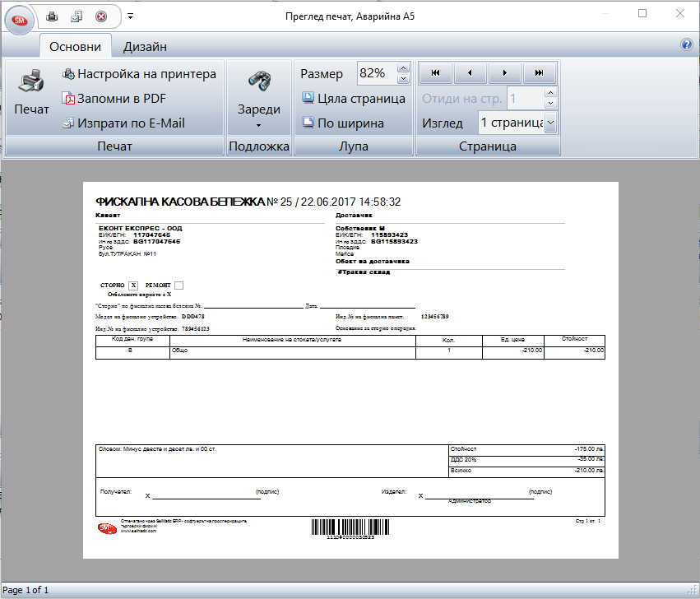Image resolution: width=700 pixels, height=599 pixels.
Task: Click the ДДС 20% row label
Action: pyautogui.click(x=464, y=460)
